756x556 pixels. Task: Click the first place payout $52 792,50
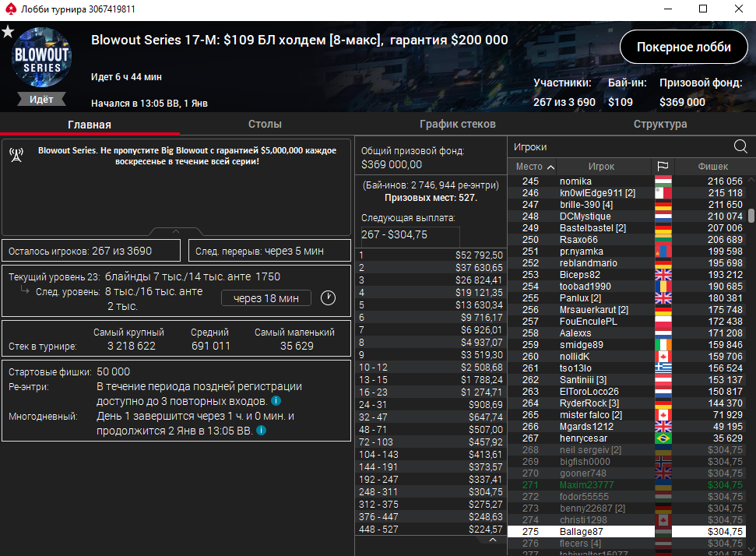479,255
